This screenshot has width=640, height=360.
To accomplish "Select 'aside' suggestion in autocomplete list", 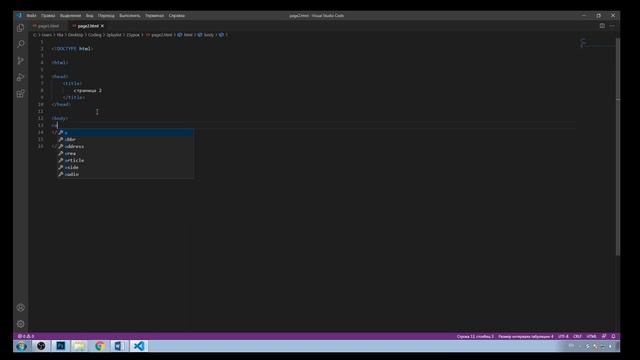I will tap(125, 167).
